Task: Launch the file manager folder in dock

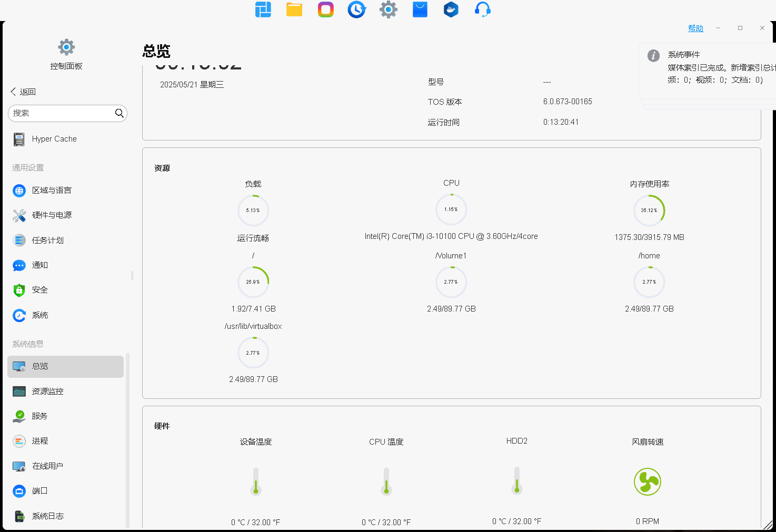Action: pyautogui.click(x=294, y=9)
